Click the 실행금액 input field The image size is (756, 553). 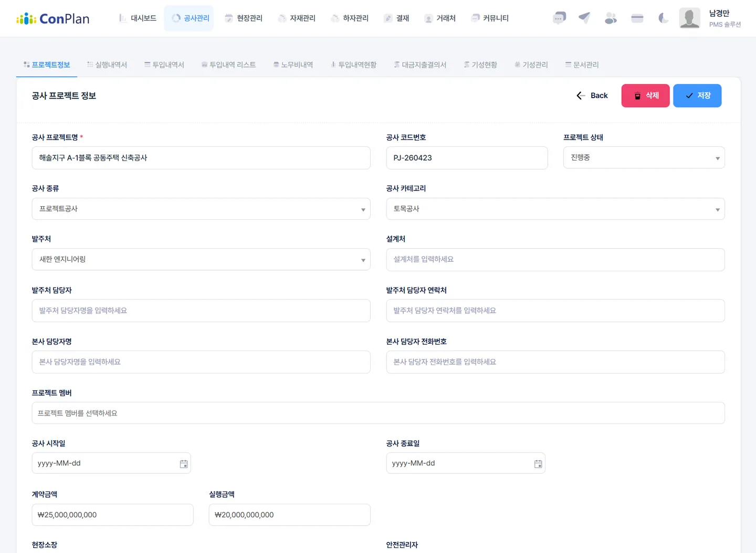[289, 515]
